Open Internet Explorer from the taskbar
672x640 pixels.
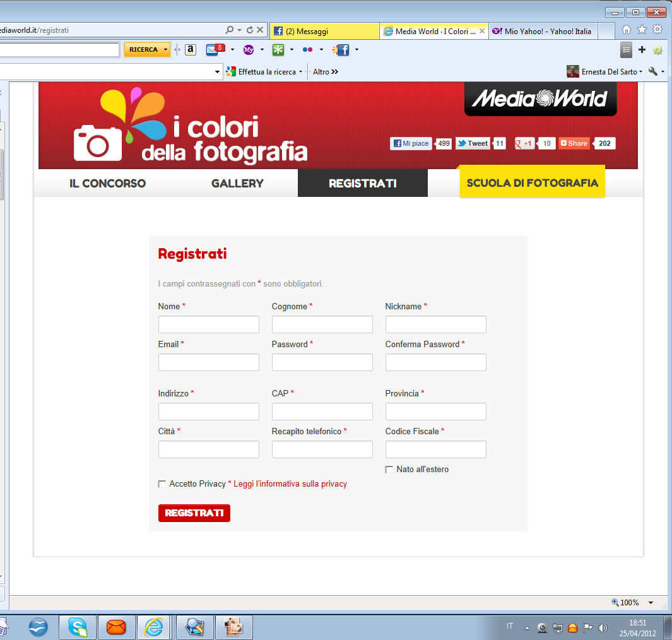point(153,627)
